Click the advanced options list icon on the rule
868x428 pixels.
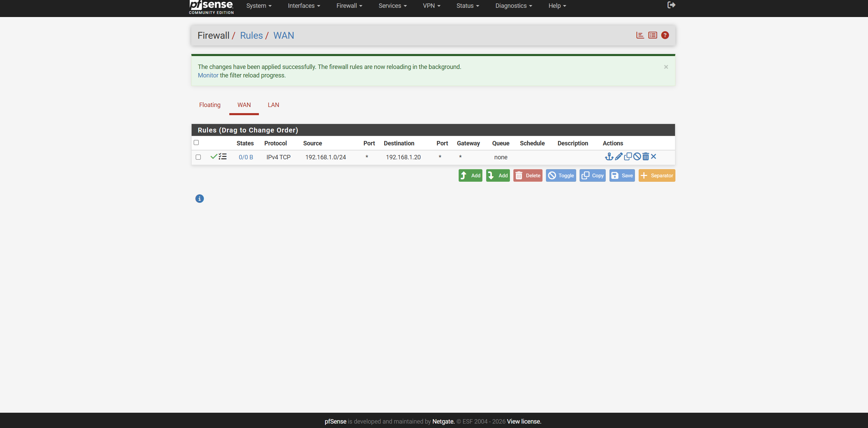(223, 157)
